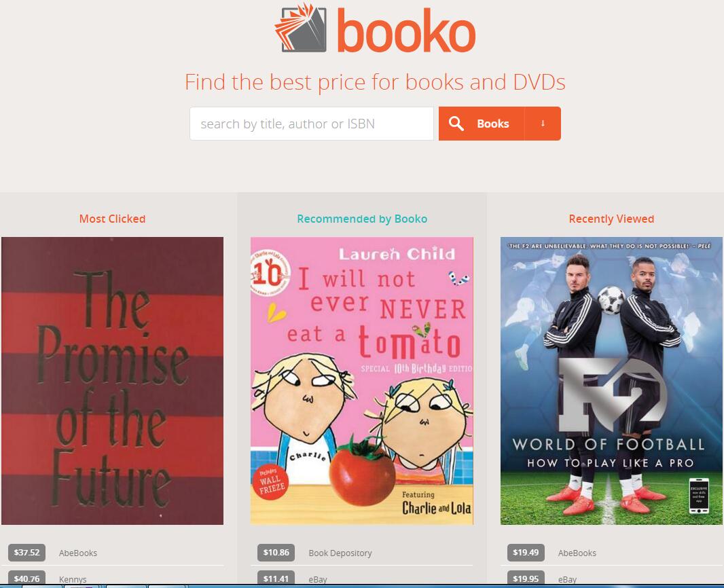Click the Booko book logo icon
724x588 pixels.
pyautogui.click(x=301, y=28)
